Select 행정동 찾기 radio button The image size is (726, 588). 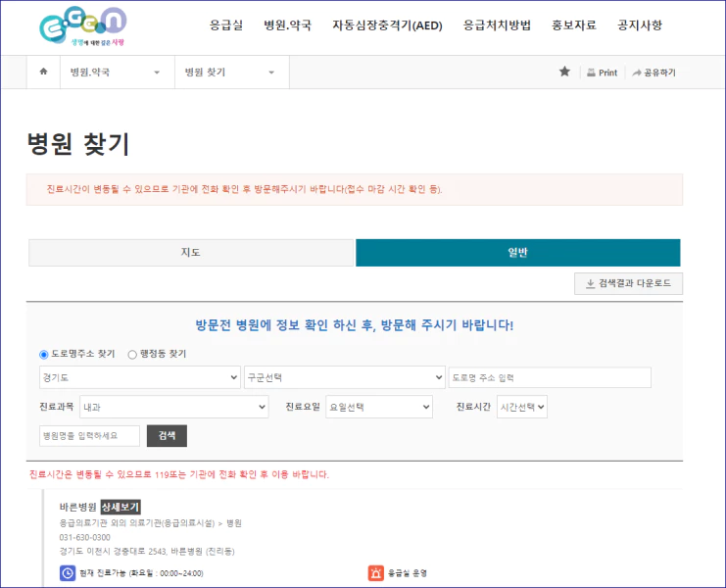click(132, 355)
